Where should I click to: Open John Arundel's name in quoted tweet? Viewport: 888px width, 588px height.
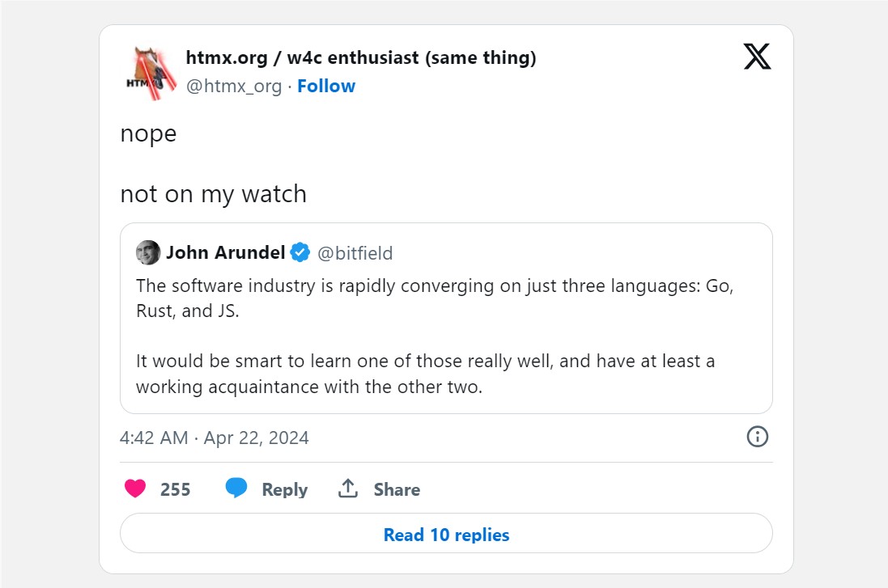pyautogui.click(x=225, y=252)
